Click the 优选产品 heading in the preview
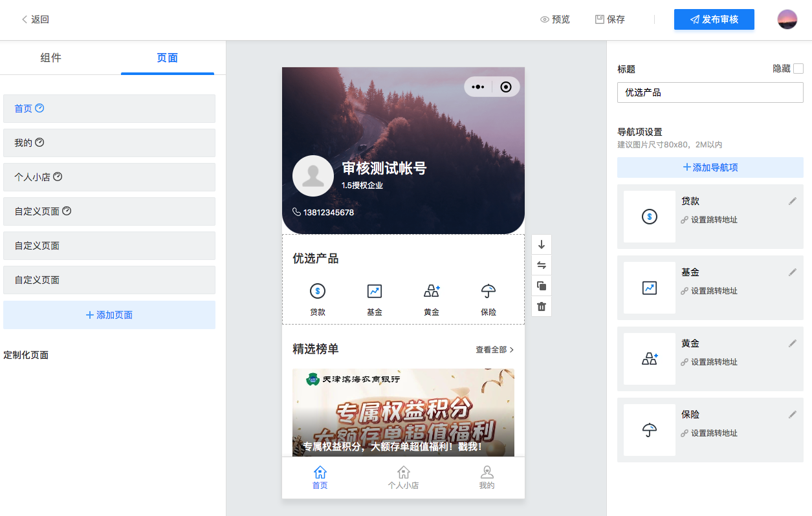Screen dimensions: 812x516 (316, 259)
